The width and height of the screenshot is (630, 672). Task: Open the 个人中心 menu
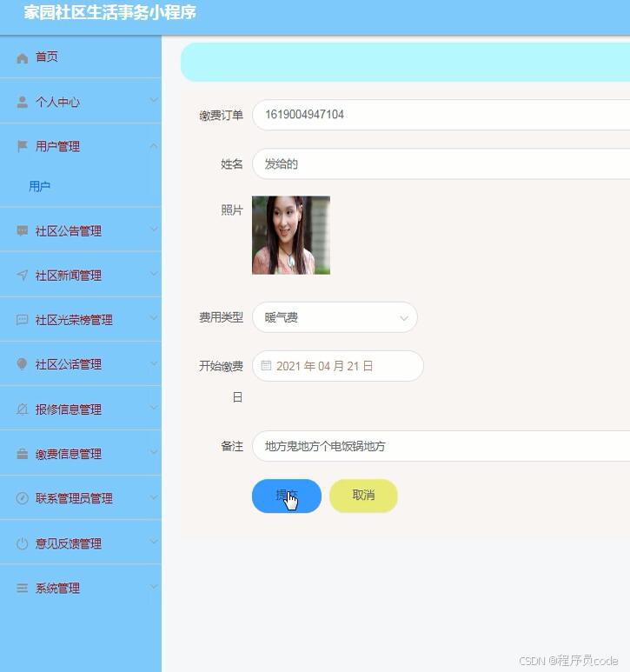click(x=81, y=102)
